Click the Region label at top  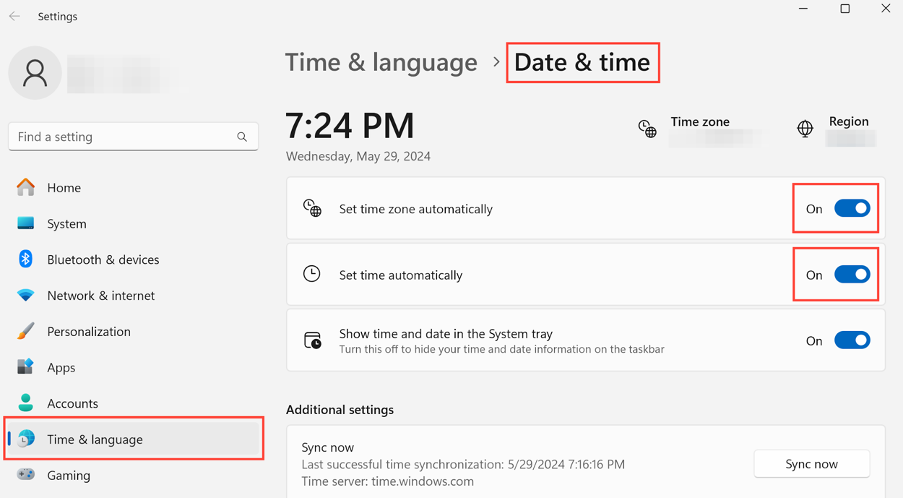pos(849,122)
